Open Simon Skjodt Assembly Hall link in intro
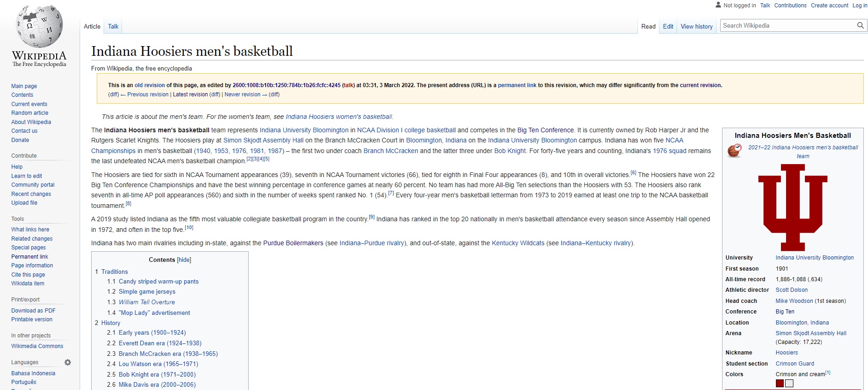868x390 pixels. point(263,141)
